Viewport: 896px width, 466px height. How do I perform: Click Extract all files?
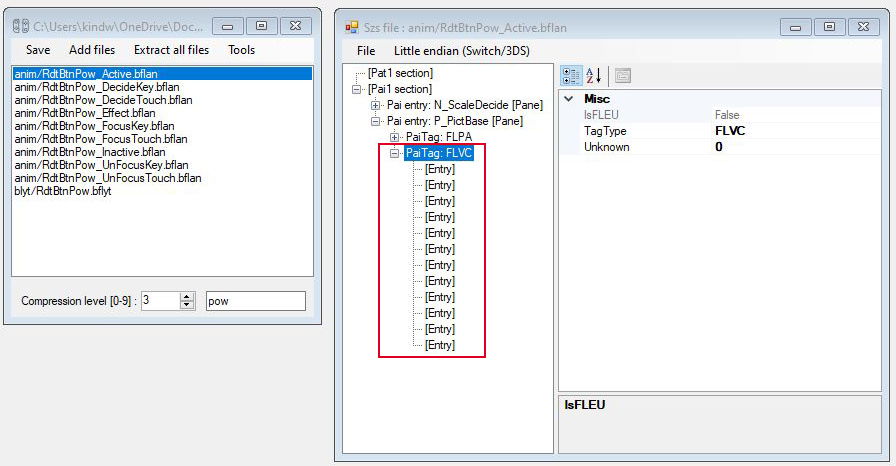pos(171,50)
